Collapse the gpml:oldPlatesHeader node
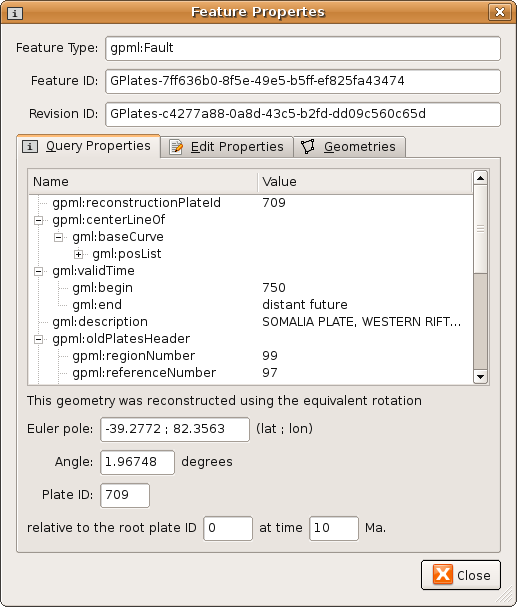 [38, 340]
